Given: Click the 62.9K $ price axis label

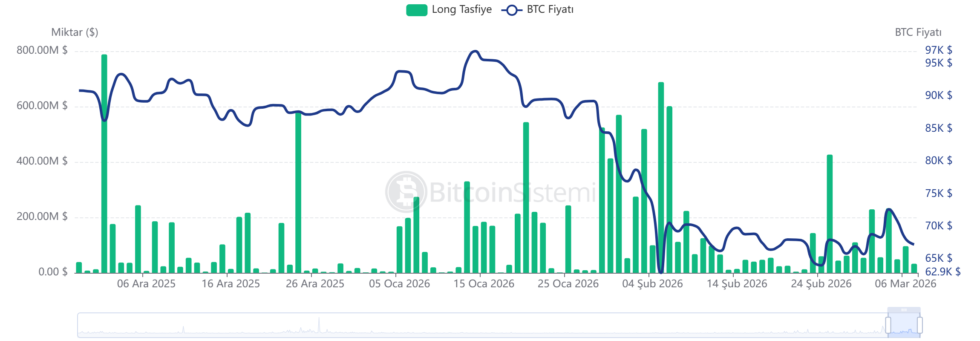Looking at the screenshot, I should [943, 272].
